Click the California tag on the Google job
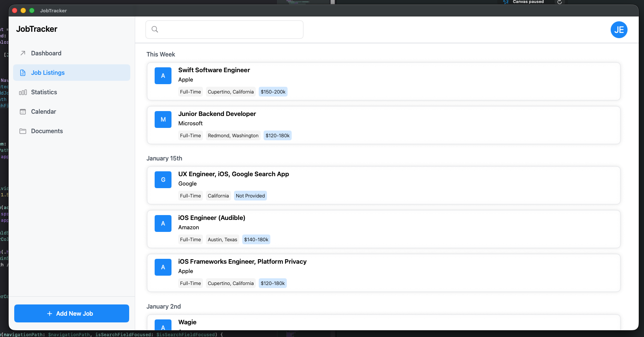 coord(218,196)
